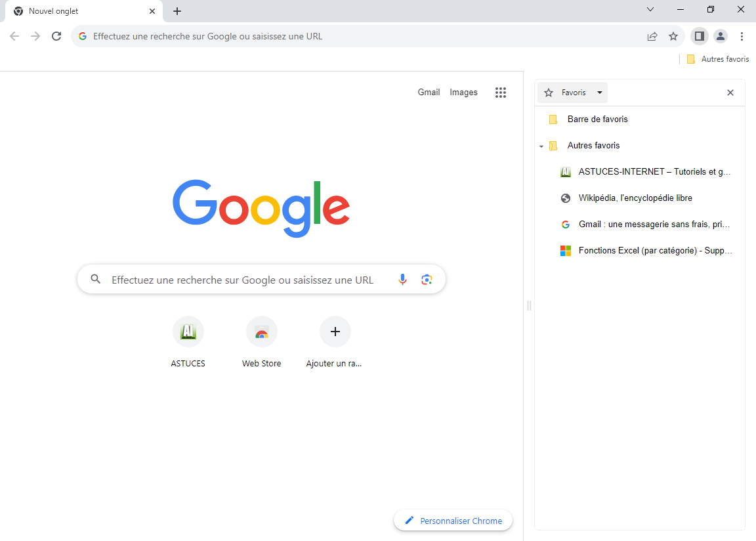Share this page via share icon
Screen dimensions: 756x541
coord(652,36)
